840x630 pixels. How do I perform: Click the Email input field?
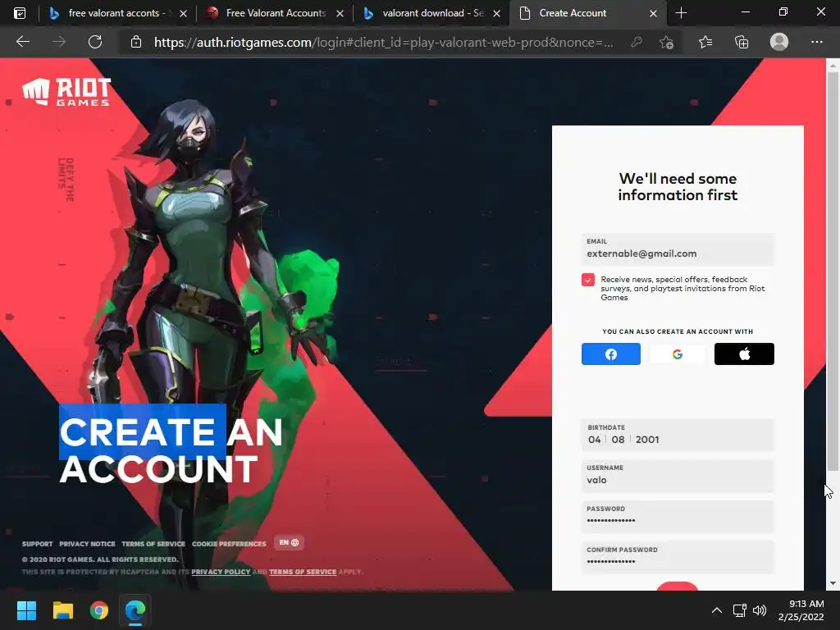click(678, 249)
